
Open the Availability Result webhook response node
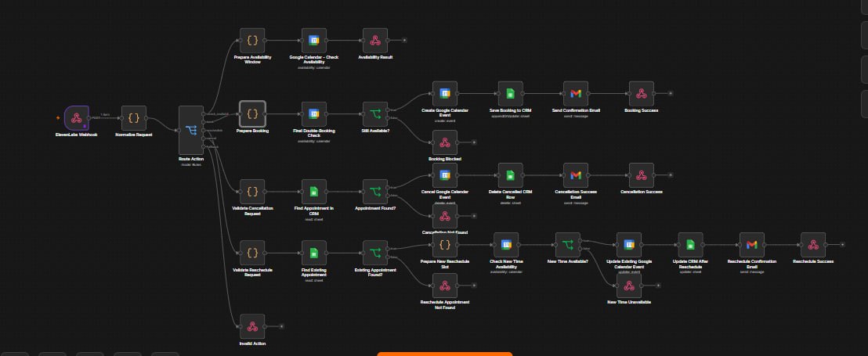375,41
